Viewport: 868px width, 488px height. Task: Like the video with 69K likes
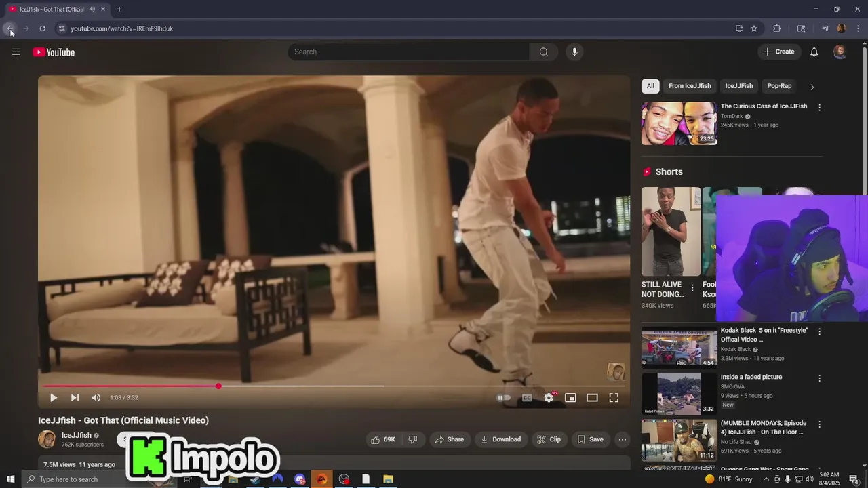(383, 440)
